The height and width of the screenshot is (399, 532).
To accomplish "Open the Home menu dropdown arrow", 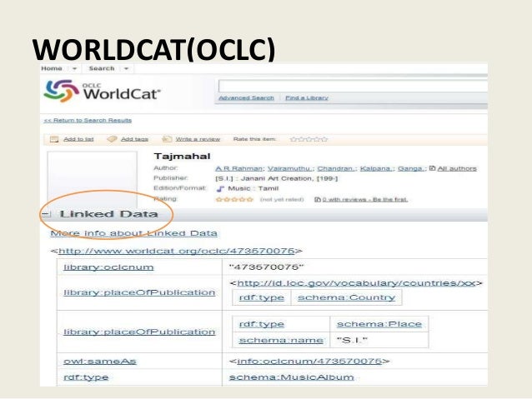I will (75, 68).
